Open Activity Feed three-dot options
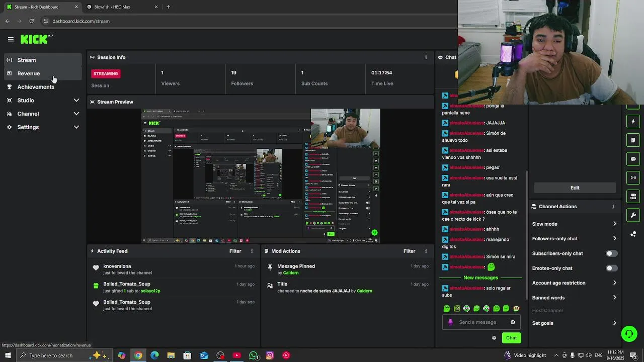644x362 pixels. pyautogui.click(x=252, y=251)
